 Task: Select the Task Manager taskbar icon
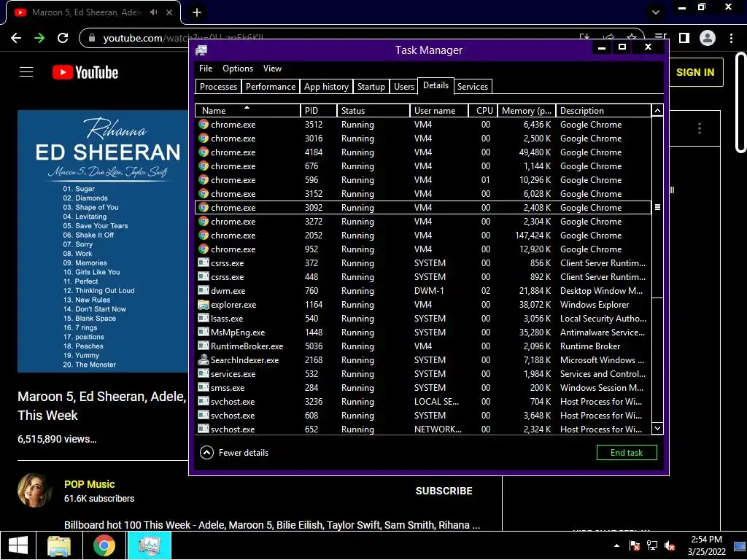(149, 545)
